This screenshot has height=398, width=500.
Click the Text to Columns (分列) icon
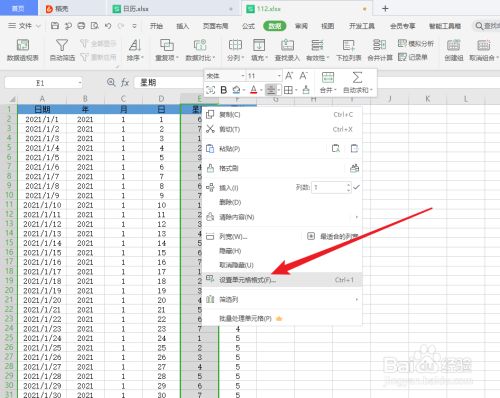click(x=235, y=45)
